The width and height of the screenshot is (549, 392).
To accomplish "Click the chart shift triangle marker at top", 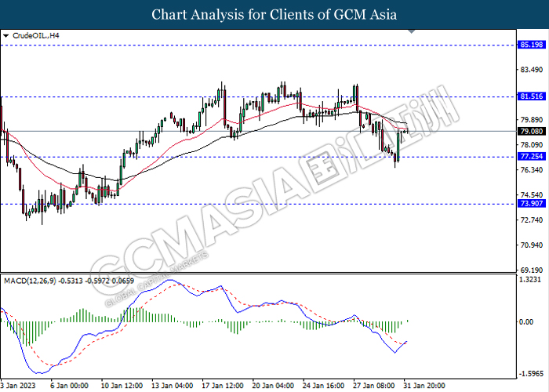I will point(412,31).
